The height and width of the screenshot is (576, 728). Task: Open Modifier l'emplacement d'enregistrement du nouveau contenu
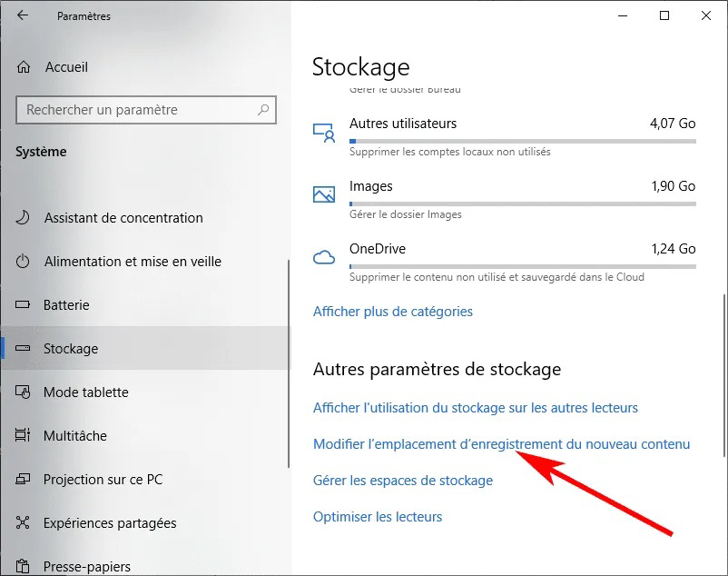[501, 444]
